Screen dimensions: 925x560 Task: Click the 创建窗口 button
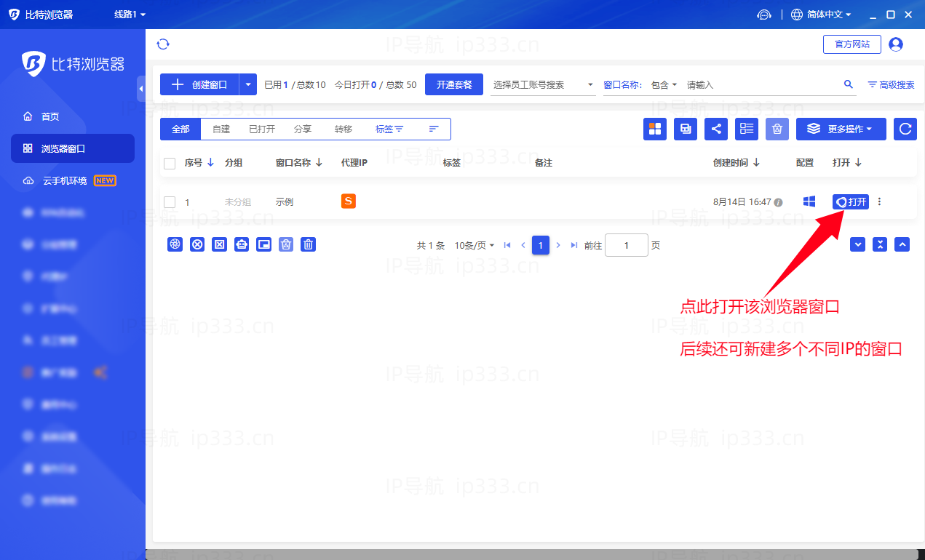[199, 84]
